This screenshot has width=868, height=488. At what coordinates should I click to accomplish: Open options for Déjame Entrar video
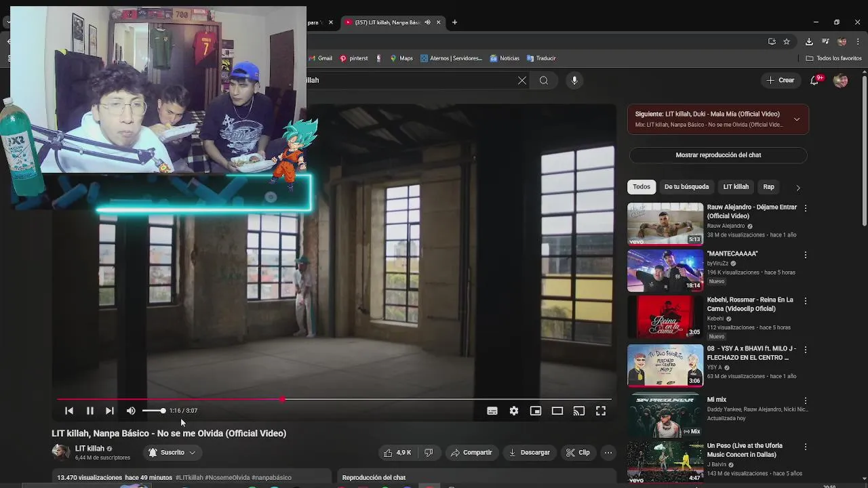tap(806, 208)
